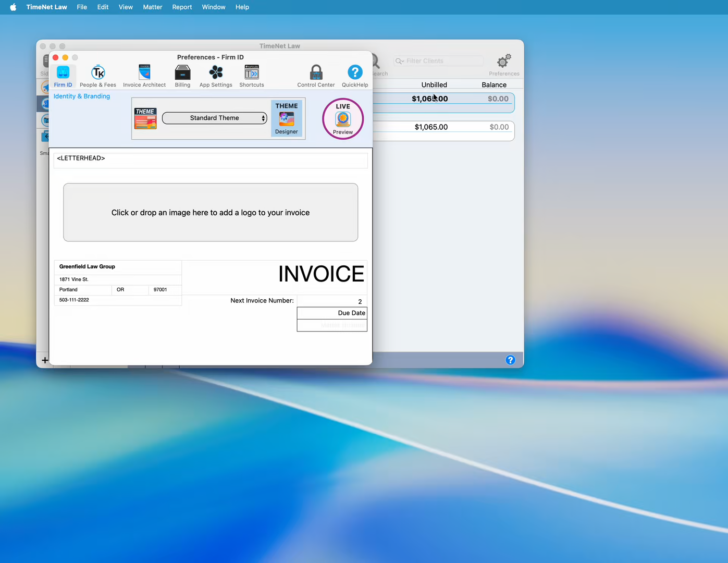
Task: Click the Preferences gear in the TimeNet Law window
Action: coord(504,65)
